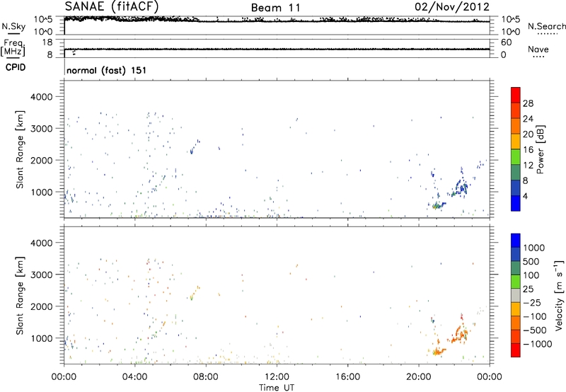This screenshot has width=566, height=392.
Task: Pick the yellow 16-20 dB Power colorbar segment
Action: point(516,141)
